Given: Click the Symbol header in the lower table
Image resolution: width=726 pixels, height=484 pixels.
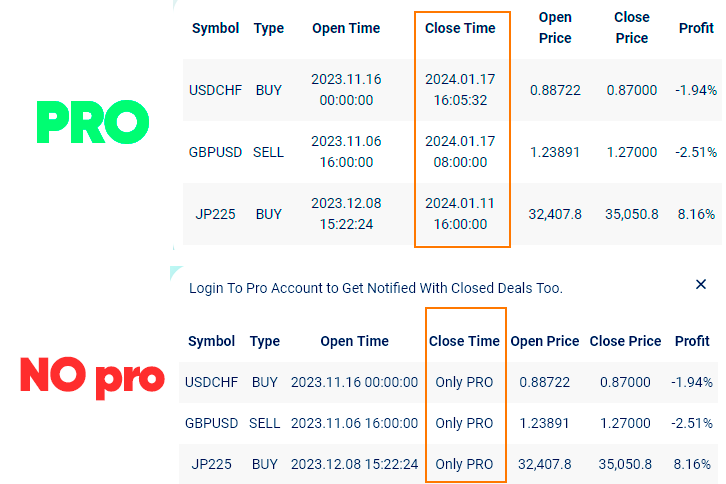Looking at the screenshot, I should (x=211, y=341).
